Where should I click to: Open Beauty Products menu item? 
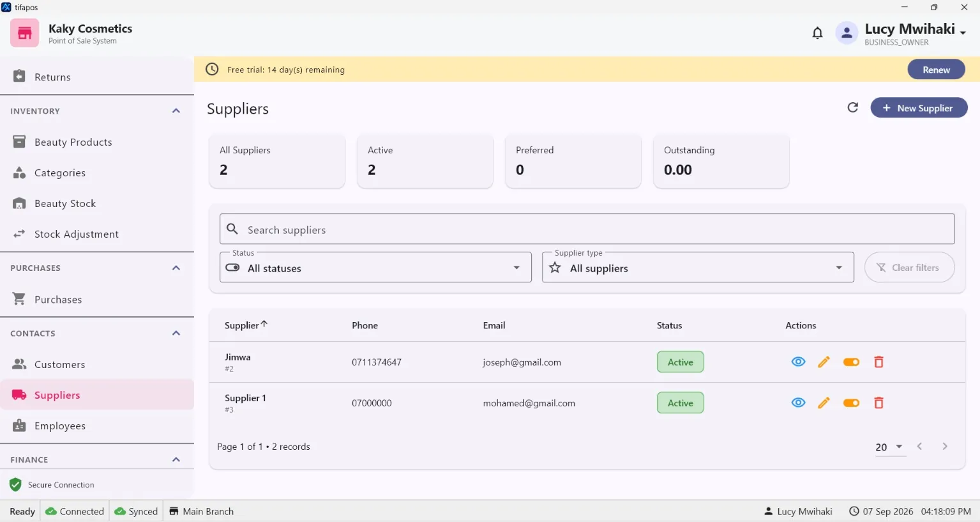tap(97, 142)
